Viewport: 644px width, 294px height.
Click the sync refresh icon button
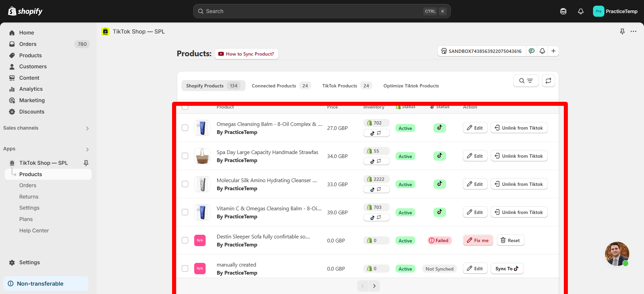tap(548, 81)
